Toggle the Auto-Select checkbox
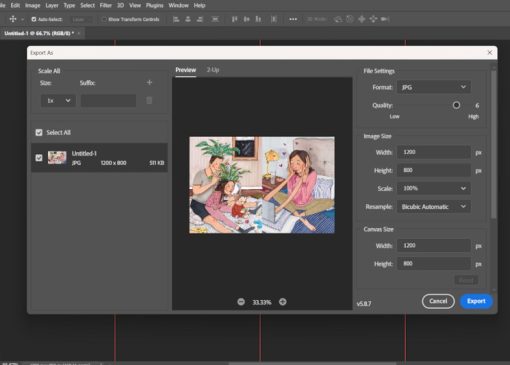The image size is (510, 365). (34, 19)
